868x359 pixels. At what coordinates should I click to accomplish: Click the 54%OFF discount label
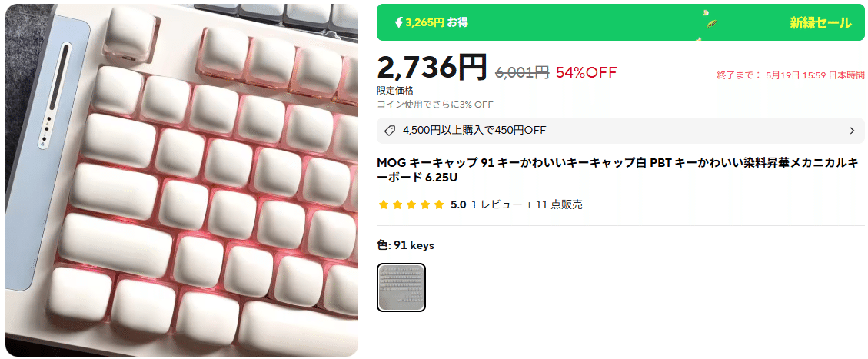(587, 72)
